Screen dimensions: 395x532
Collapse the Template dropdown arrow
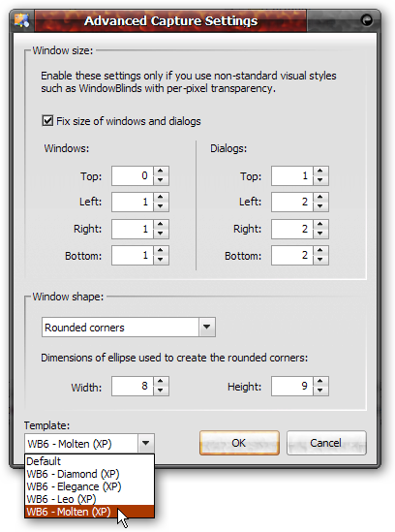146,443
